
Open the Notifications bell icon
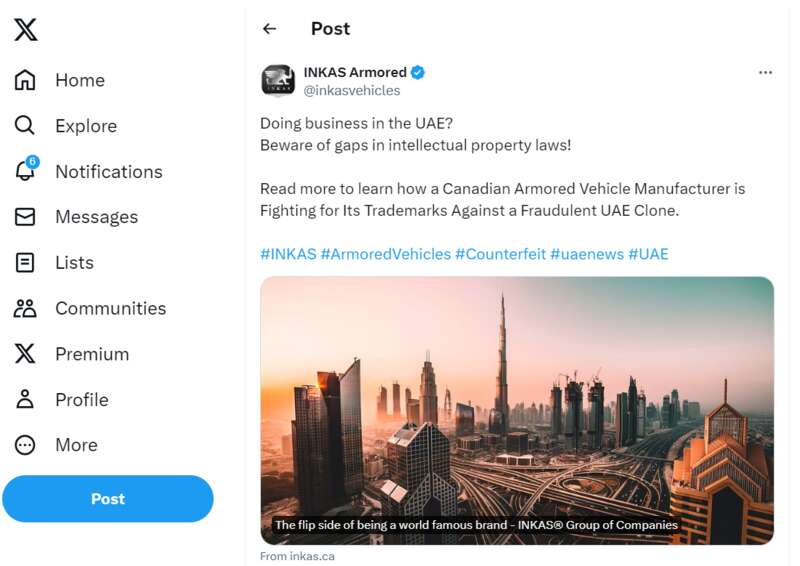tap(25, 171)
